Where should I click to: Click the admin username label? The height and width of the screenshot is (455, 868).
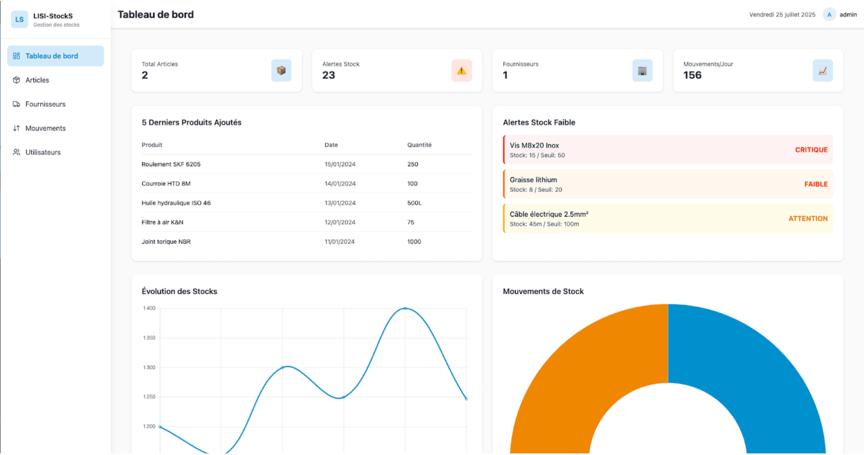(848, 15)
